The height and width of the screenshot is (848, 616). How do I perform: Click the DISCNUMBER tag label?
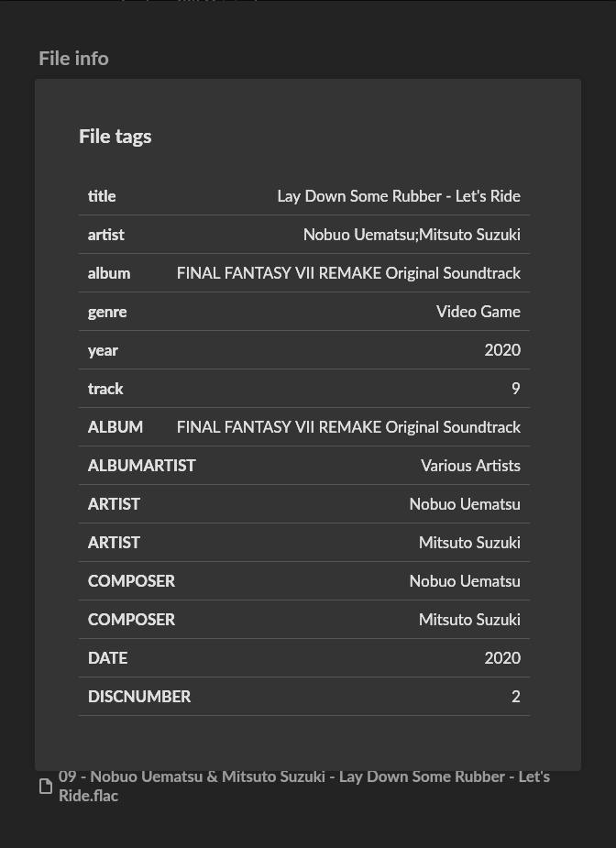click(x=139, y=697)
